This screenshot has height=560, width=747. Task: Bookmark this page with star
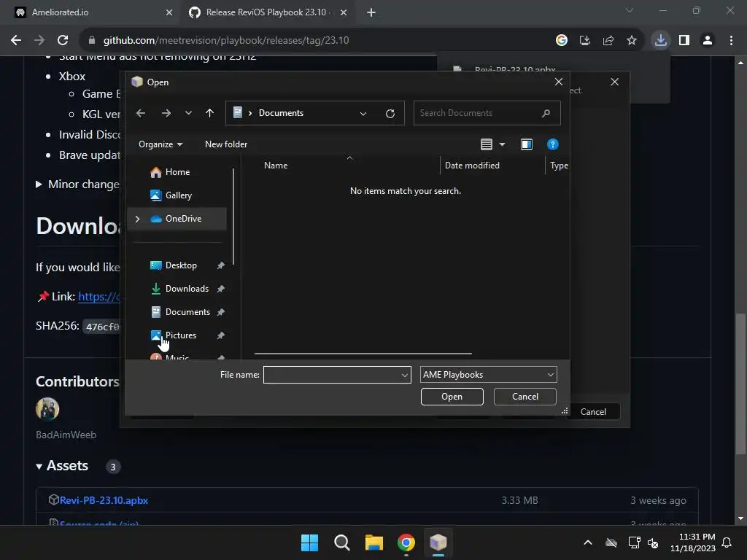pyautogui.click(x=632, y=41)
